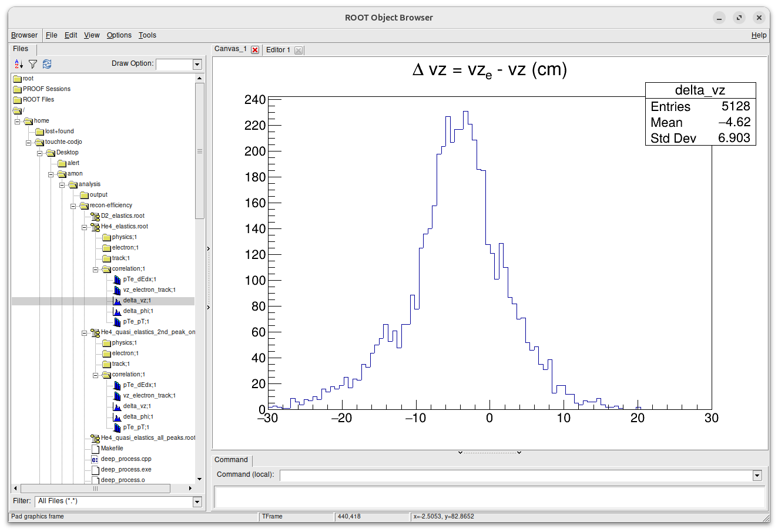Collapse the home folder node
778x532 pixels.
[18, 122]
